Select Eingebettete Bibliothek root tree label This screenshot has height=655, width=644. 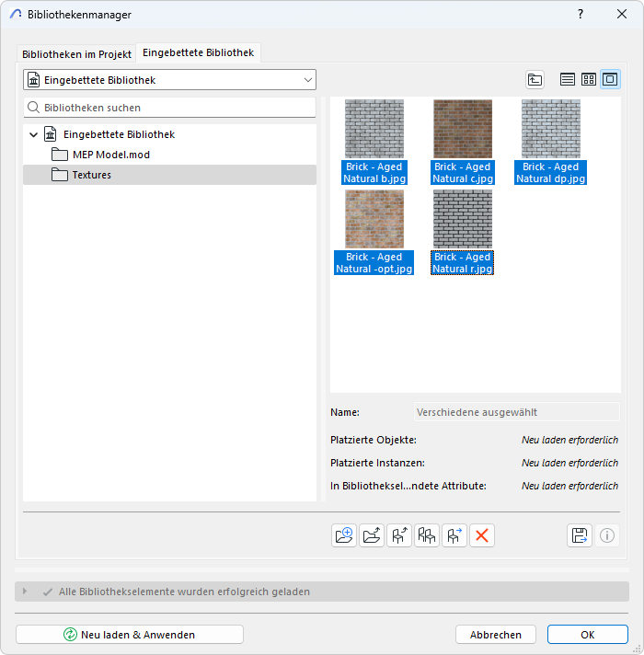[x=119, y=134]
